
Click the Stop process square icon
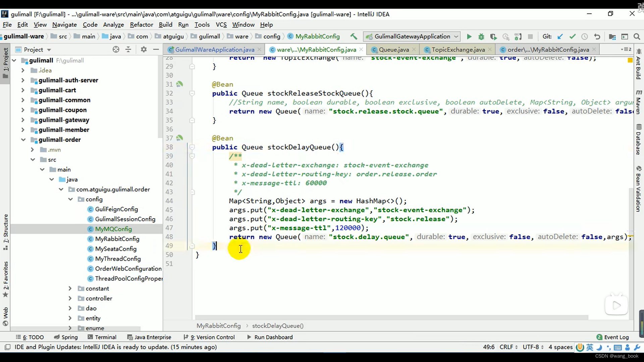pyautogui.click(x=530, y=37)
